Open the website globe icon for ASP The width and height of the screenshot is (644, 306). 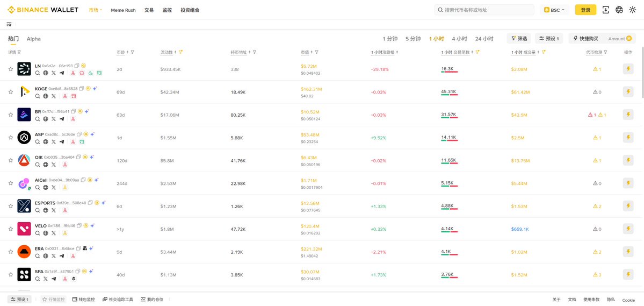tap(46, 141)
